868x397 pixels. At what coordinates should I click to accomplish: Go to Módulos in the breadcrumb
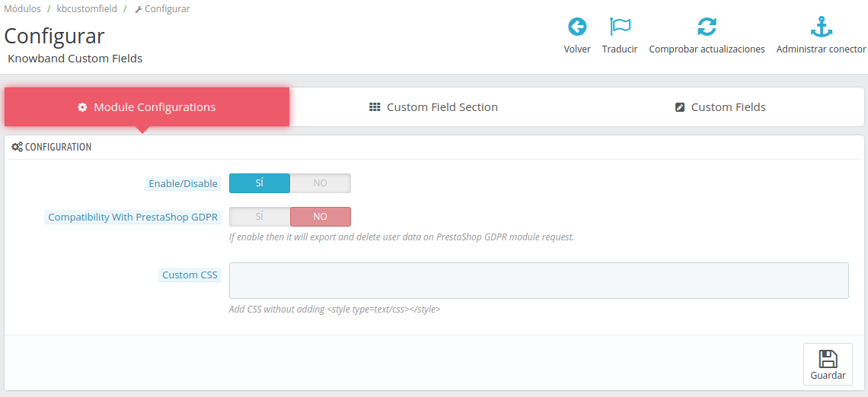[22, 9]
